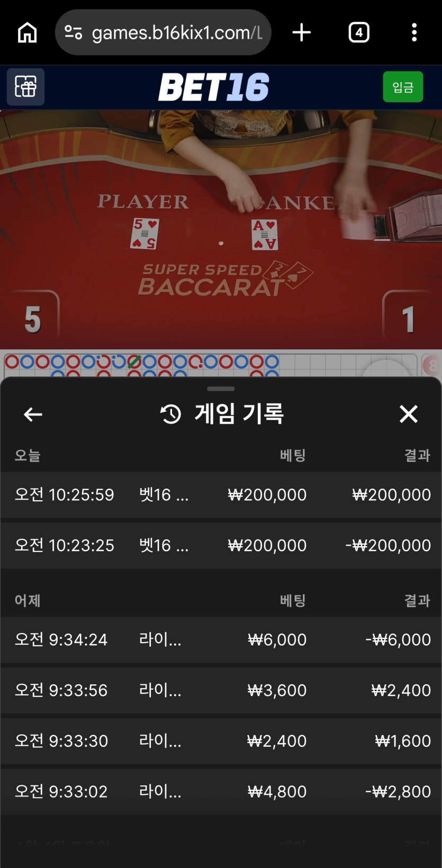Click the BET16 logo

pyautogui.click(x=214, y=87)
